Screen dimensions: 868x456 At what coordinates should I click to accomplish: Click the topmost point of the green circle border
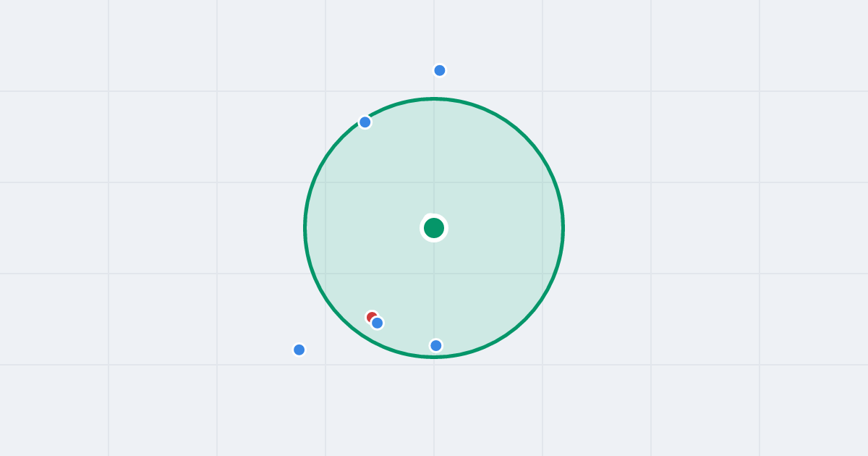click(x=434, y=99)
